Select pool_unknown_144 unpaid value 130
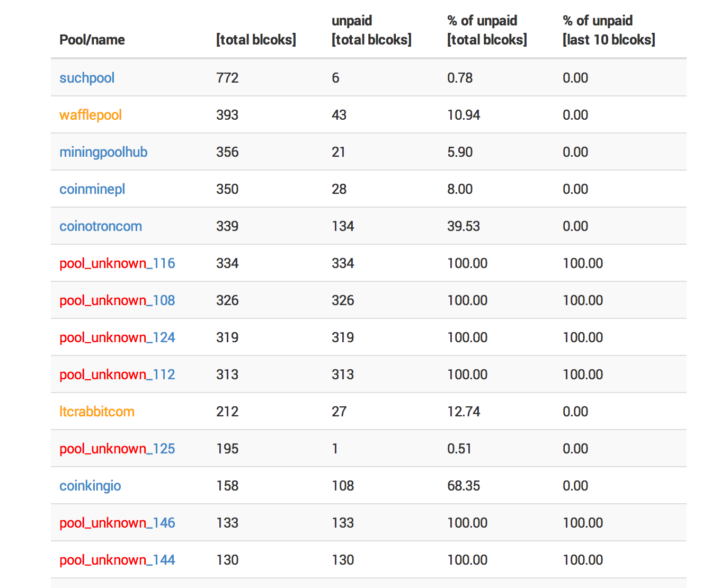 pos(343,560)
